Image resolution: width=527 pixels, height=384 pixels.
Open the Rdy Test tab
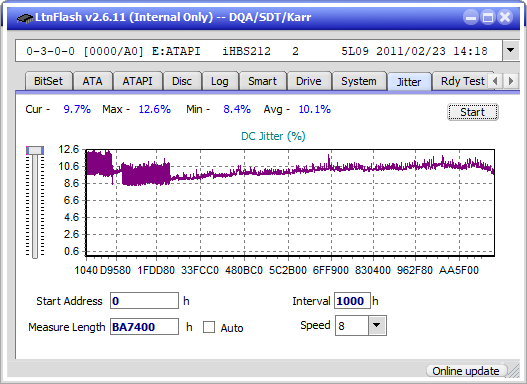(462, 81)
